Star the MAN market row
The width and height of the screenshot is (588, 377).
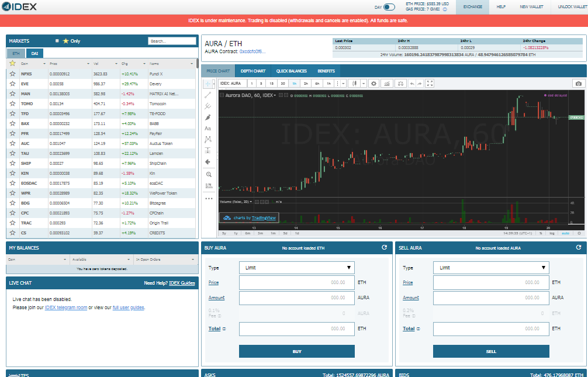click(x=13, y=94)
